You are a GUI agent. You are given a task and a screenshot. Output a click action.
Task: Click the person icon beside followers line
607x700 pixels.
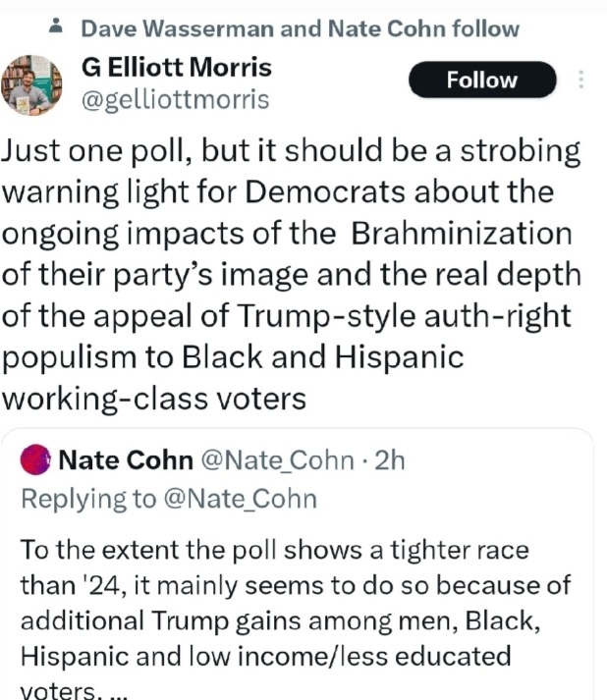[56, 27]
